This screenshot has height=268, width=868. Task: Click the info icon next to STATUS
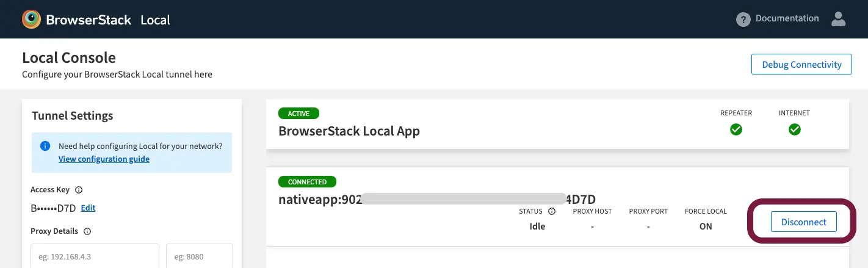coord(552,211)
